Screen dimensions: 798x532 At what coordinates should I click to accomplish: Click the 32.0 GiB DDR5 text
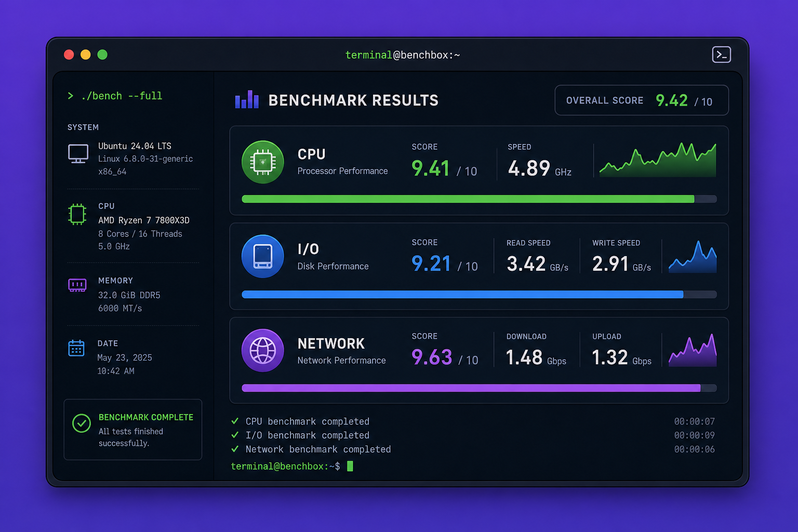point(129,295)
